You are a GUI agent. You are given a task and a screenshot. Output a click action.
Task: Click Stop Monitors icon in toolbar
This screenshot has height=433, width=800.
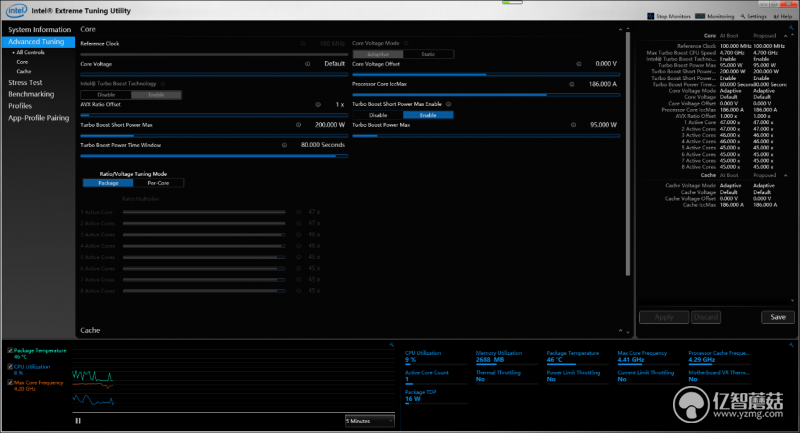pyautogui.click(x=651, y=16)
